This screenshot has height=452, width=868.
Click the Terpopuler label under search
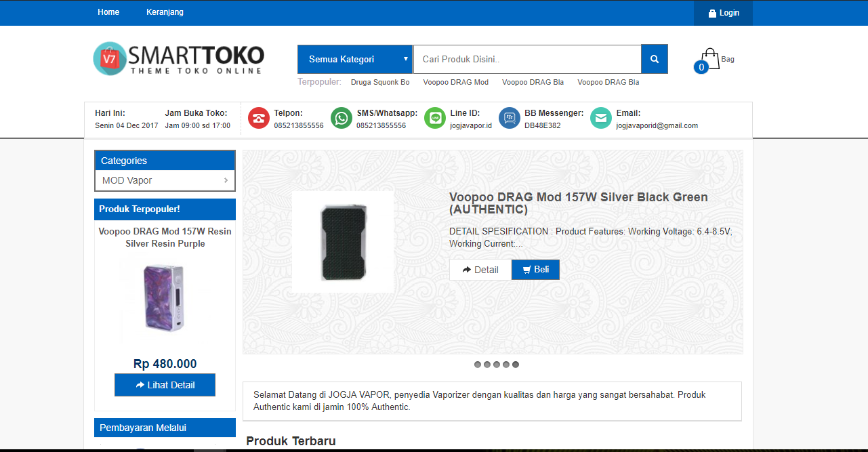point(320,82)
